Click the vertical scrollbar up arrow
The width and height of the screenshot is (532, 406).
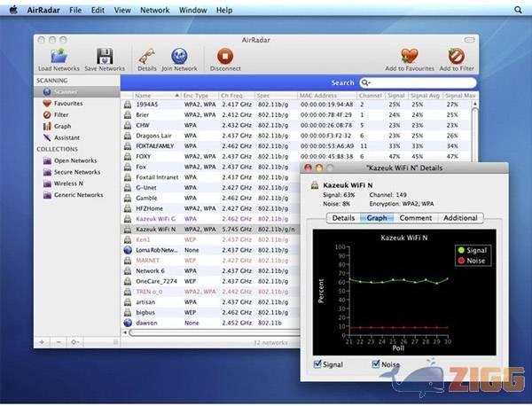[475, 104]
